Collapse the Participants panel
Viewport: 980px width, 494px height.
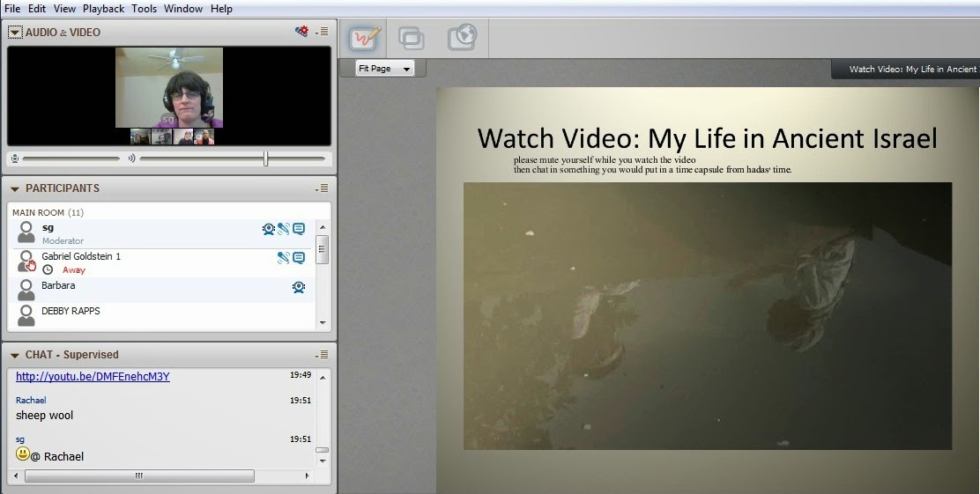(15, 188)
